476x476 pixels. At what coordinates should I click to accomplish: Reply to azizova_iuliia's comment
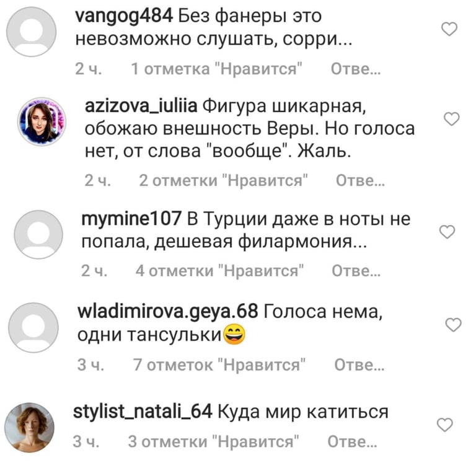360,180
